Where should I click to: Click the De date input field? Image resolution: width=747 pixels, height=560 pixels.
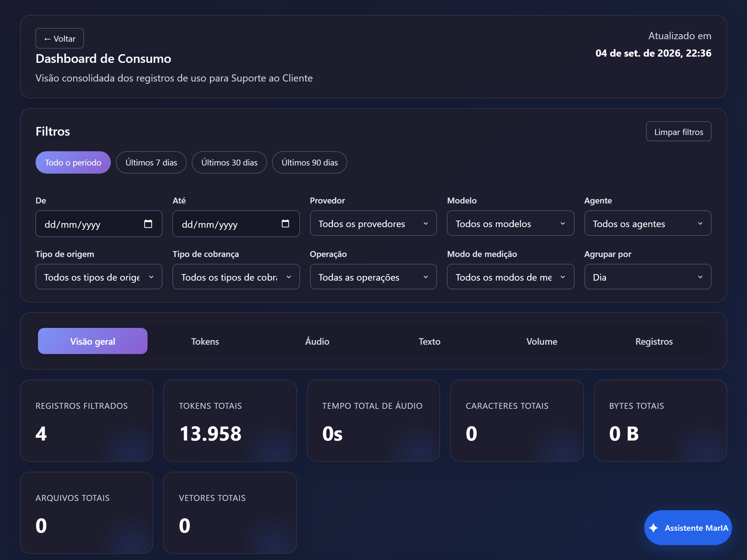coord(99,224)
